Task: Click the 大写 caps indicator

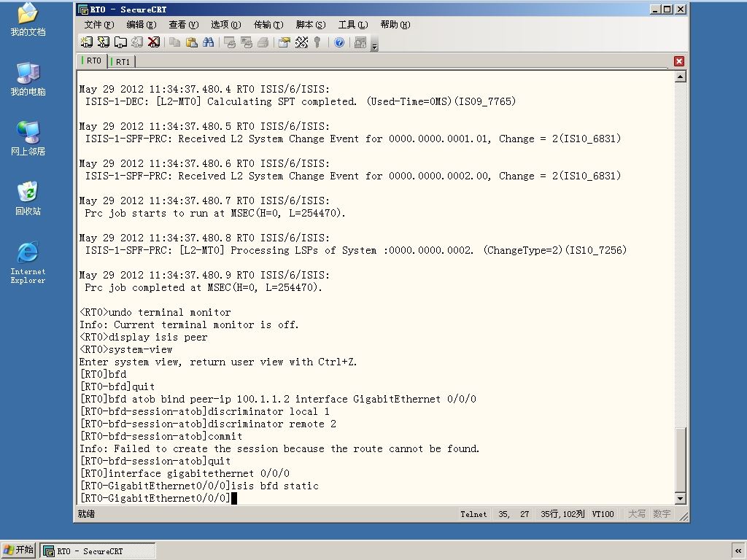Action: tap(636, 514)
